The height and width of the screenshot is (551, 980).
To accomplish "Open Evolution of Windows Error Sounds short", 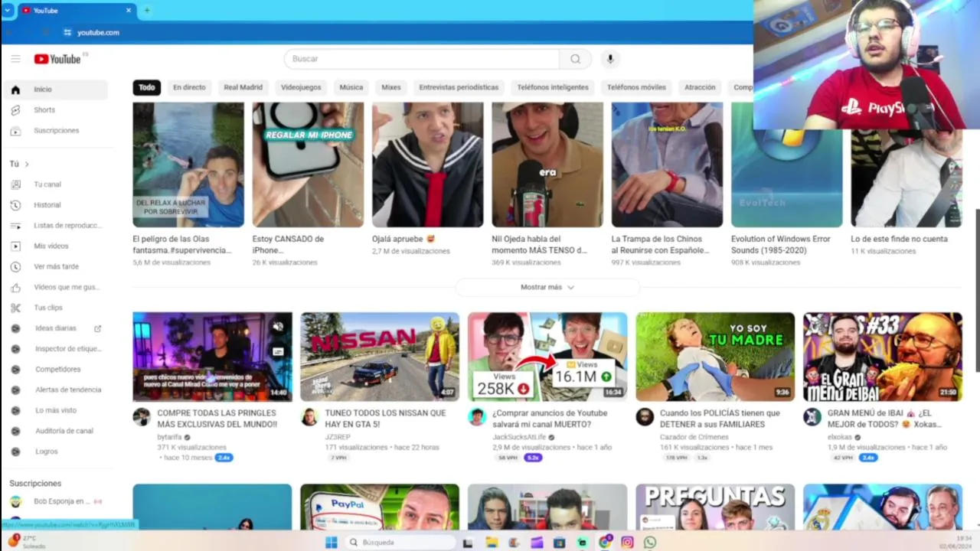I will pos(786,165).
